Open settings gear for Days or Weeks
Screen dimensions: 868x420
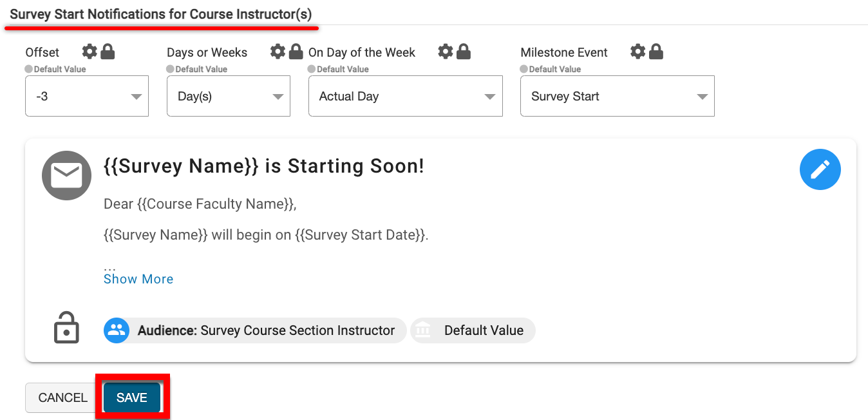278,52
